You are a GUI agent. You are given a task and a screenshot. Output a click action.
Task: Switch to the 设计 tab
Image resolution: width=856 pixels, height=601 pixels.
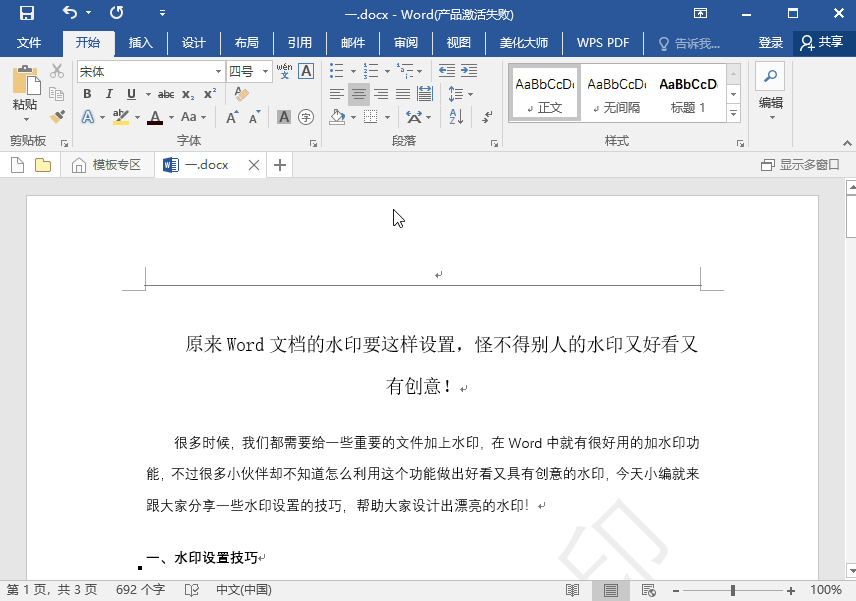pos(193,43)
